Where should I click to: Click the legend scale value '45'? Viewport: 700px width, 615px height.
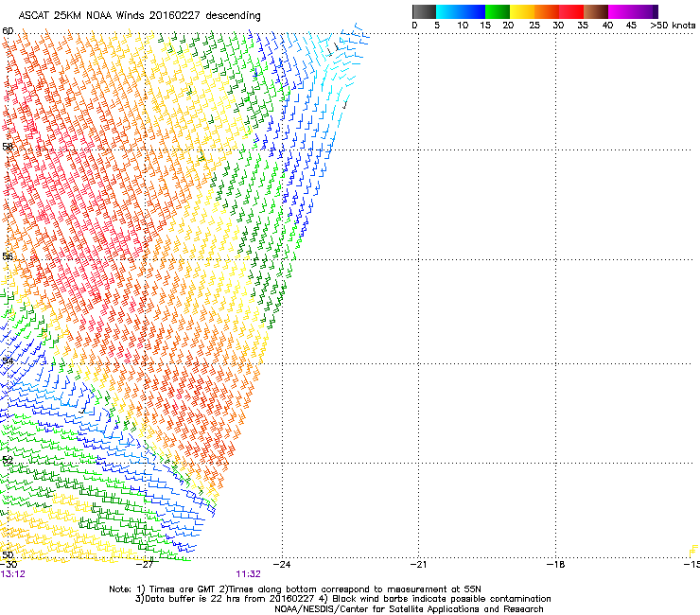(x=631, y=26)
